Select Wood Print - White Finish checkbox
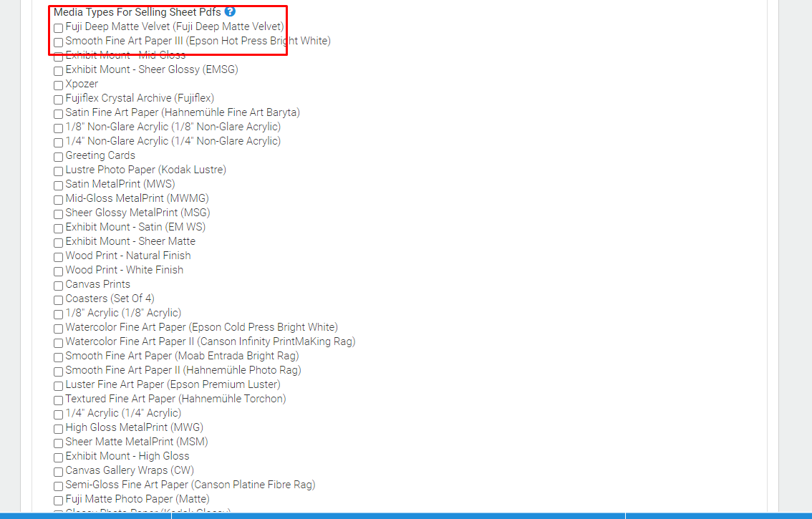812x519 pixels. click(59, 271)
